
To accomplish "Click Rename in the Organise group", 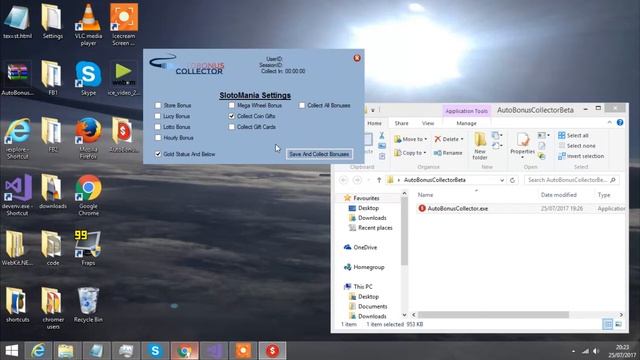I will click(448, 153).
